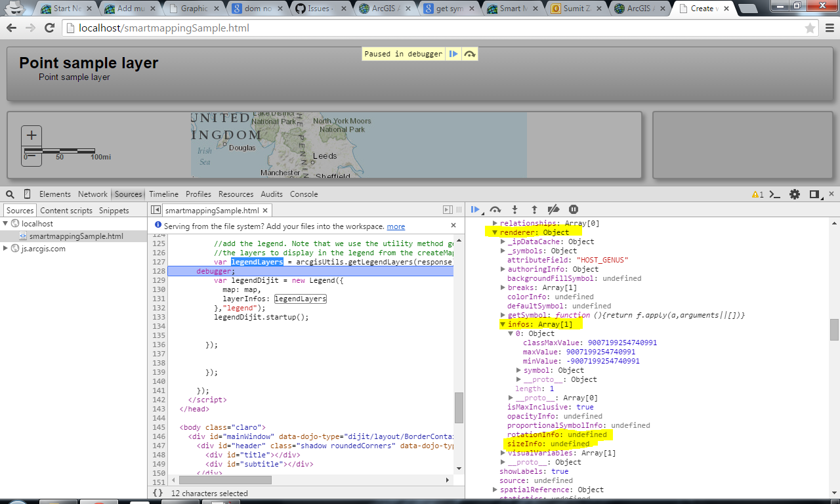Expand the visualVariables array
The image size is (840, 504).
pos(503,453)
